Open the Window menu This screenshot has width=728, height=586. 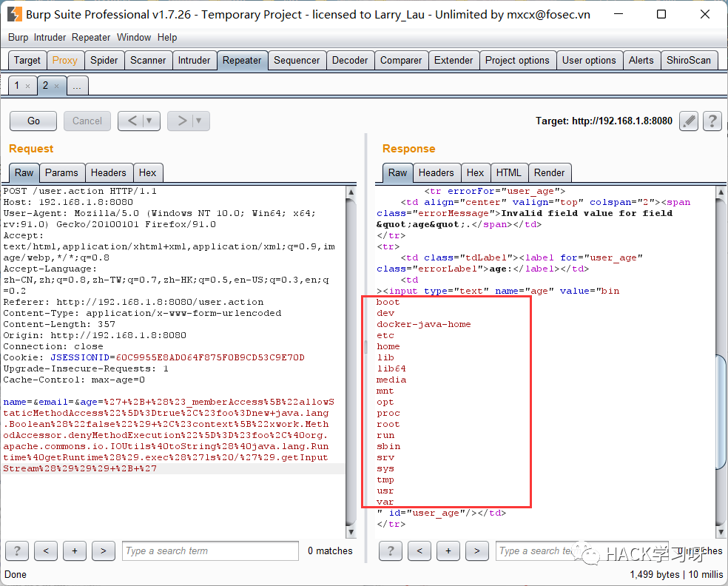[x=134, y=37]
